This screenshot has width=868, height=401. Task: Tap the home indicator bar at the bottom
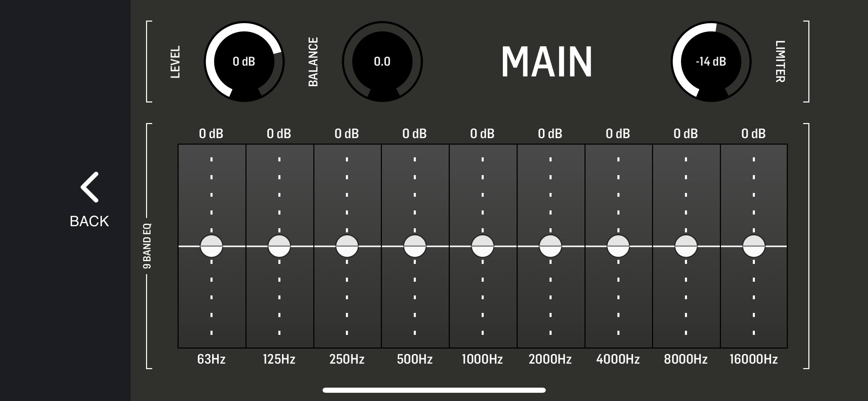point(434,390)
